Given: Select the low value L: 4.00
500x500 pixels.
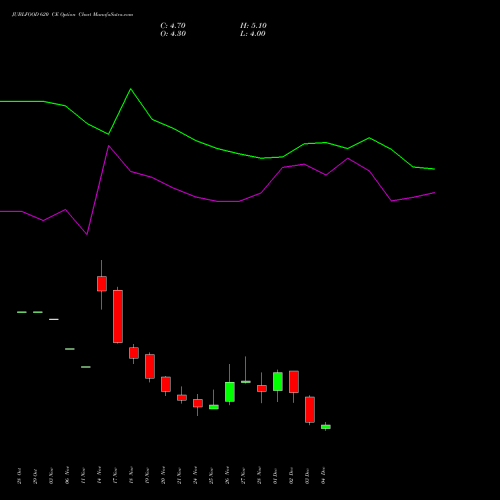Looking at the screenshot, I should point(253,34).
